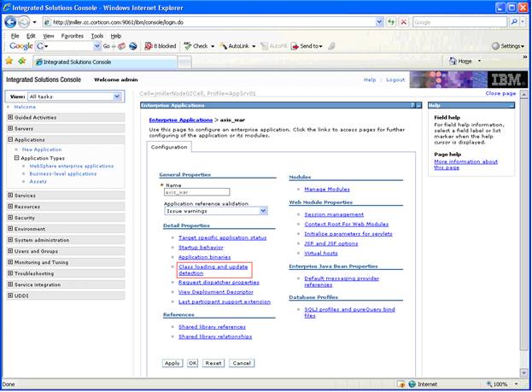Expand the Services section

(10, 196)
